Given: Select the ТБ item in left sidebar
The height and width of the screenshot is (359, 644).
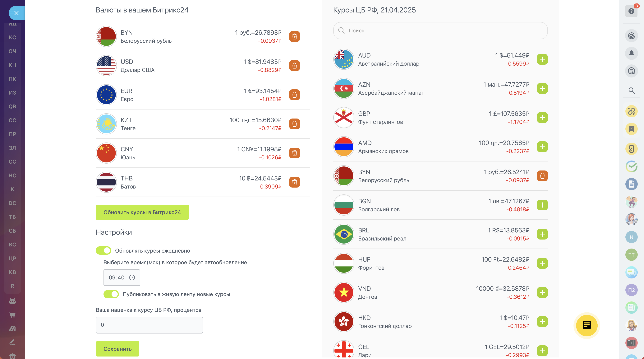Looking at the screenshot, I should click(x=12, y=217).
